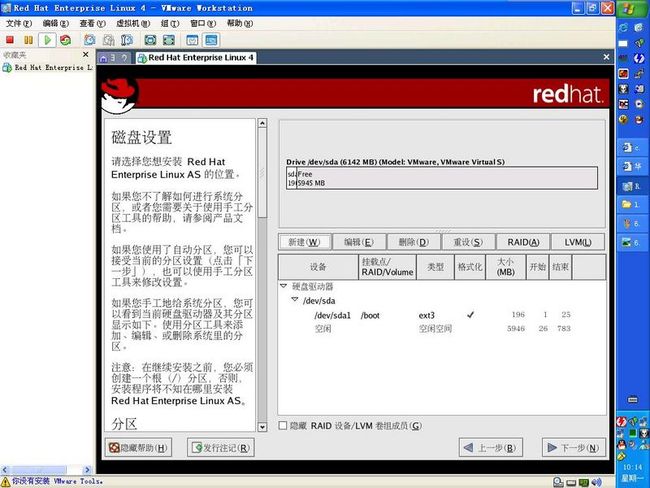Click the sound device status icon
The width and height of the screenshot is (650, 488).
(596, 482)
